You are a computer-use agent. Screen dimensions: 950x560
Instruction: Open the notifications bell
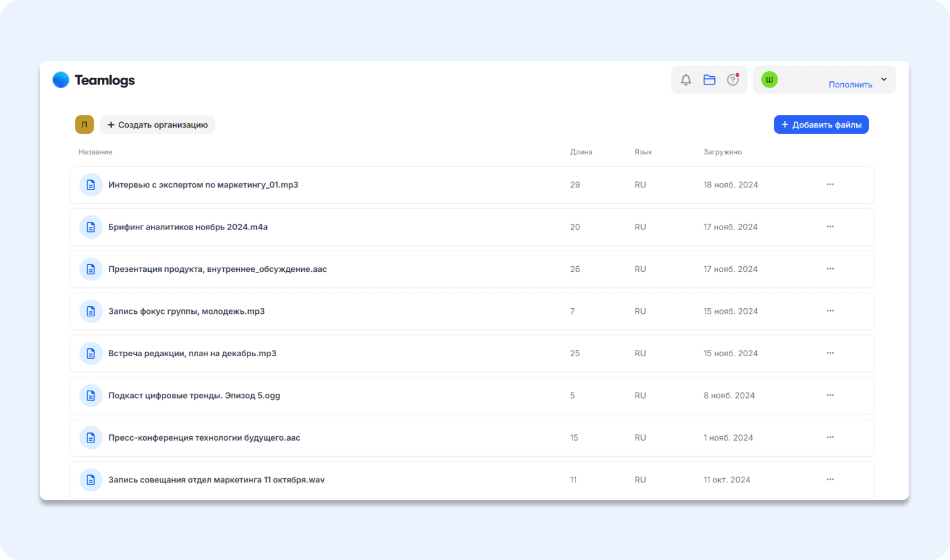[x=686, y=80]
